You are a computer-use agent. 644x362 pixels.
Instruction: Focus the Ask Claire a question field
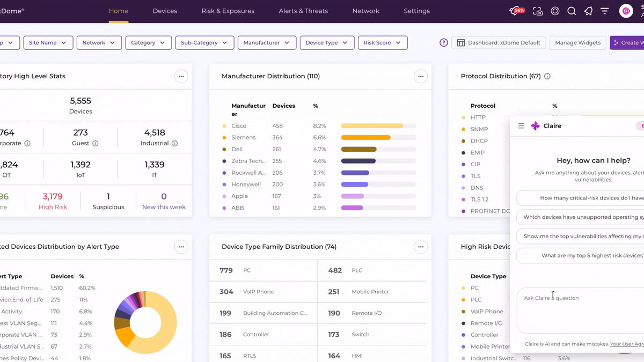tap(580, 310)
